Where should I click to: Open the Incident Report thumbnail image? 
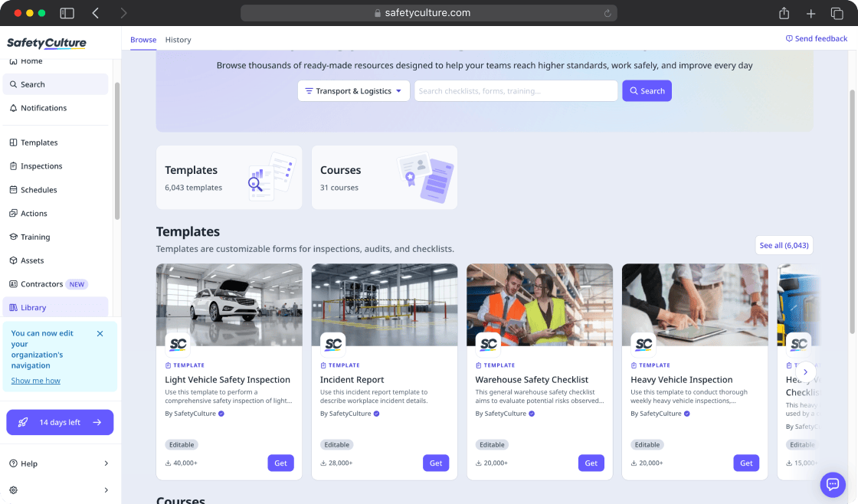(x=384, y=305)
